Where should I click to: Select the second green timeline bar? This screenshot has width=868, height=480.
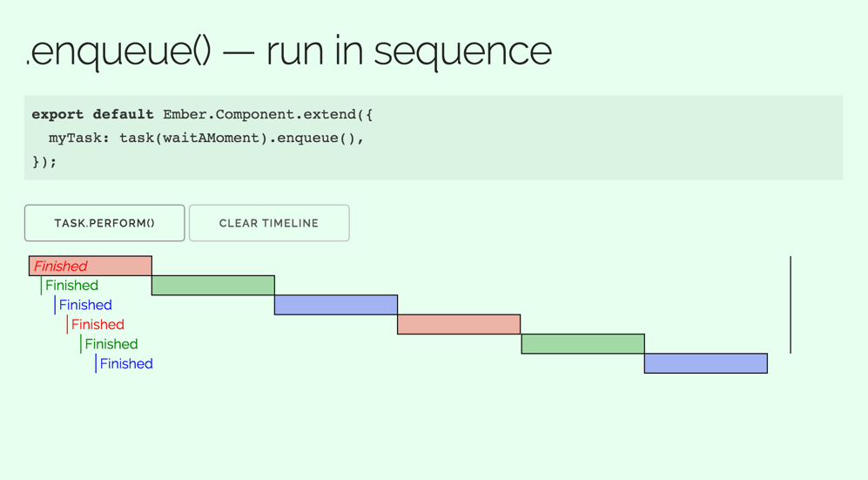tap(582, 343)
